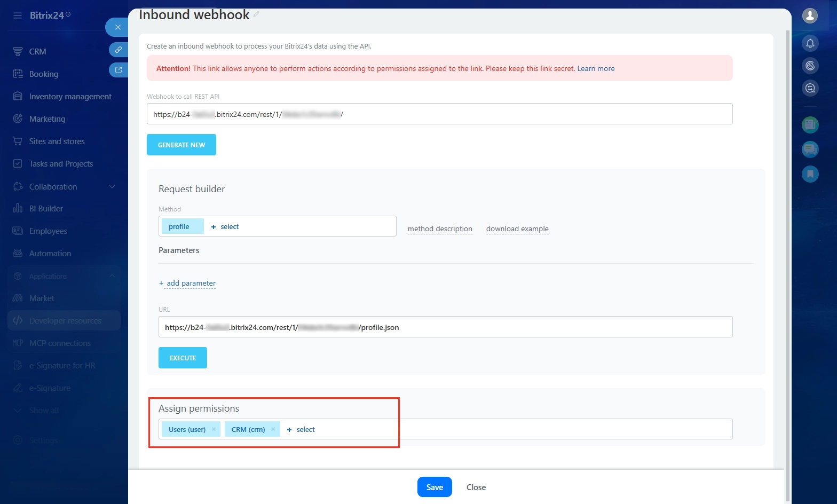
Task: Expand the Collaboration section chevron
Action: 112,186
